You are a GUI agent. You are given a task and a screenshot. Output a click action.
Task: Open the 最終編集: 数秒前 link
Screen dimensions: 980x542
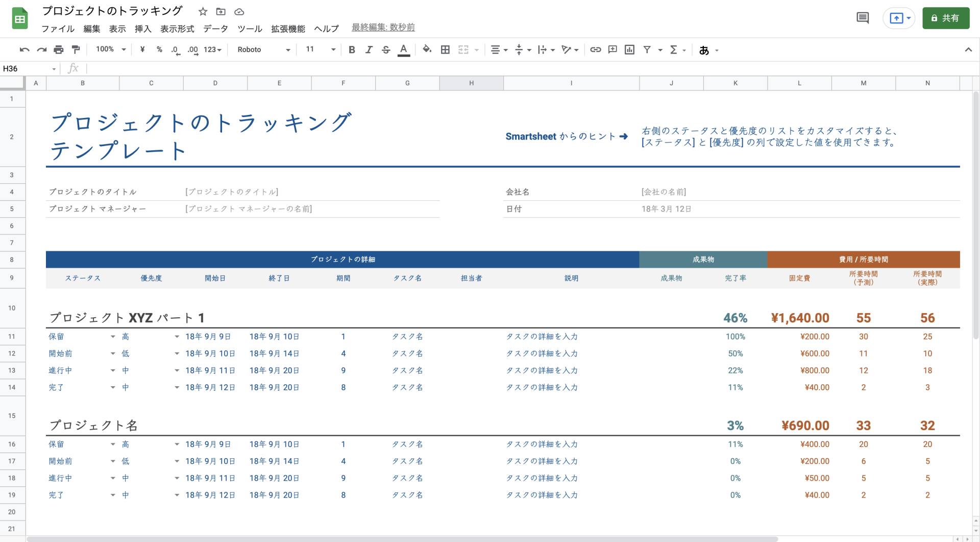pyautogui.click(x=383, y=28)
